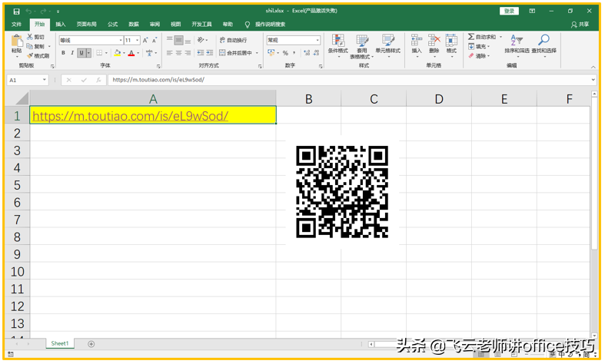Click the decrease decimal icon
The width and height of the screenshot is (605, 364).
(x=317, y=53)
